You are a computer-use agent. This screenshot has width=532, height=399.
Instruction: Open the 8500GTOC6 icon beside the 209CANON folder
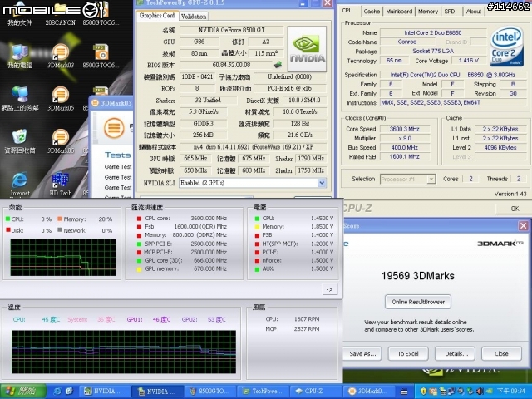coord(101,13)
